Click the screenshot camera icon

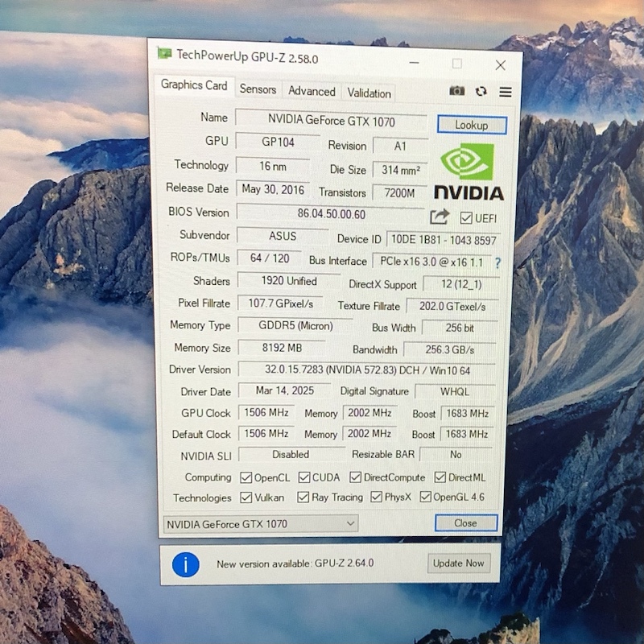point(456,91)
